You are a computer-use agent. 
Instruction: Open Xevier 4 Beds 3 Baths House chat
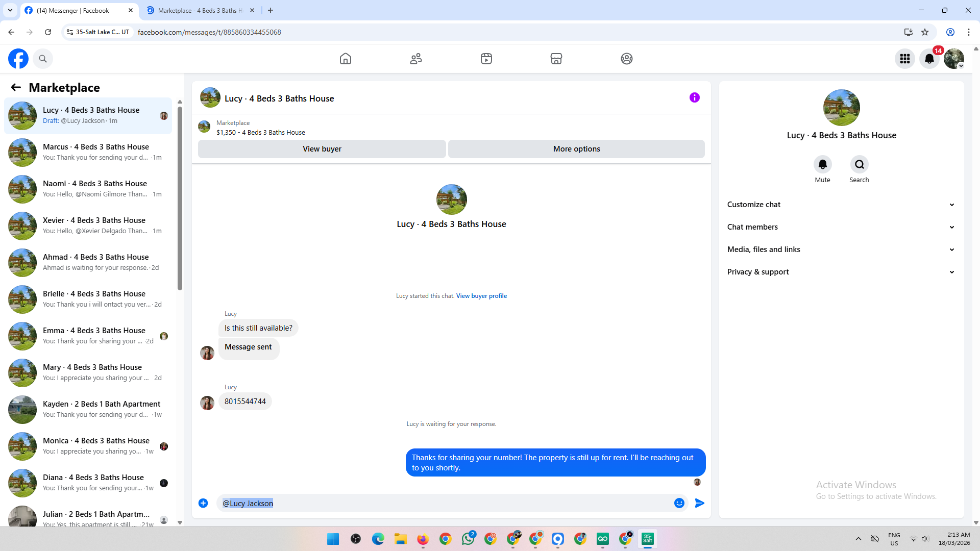(x=88, y=226)
